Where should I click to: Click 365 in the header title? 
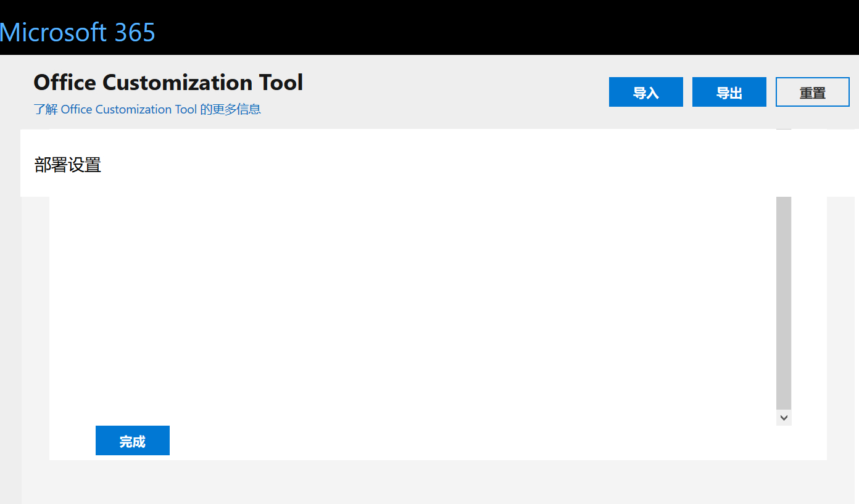135,32
